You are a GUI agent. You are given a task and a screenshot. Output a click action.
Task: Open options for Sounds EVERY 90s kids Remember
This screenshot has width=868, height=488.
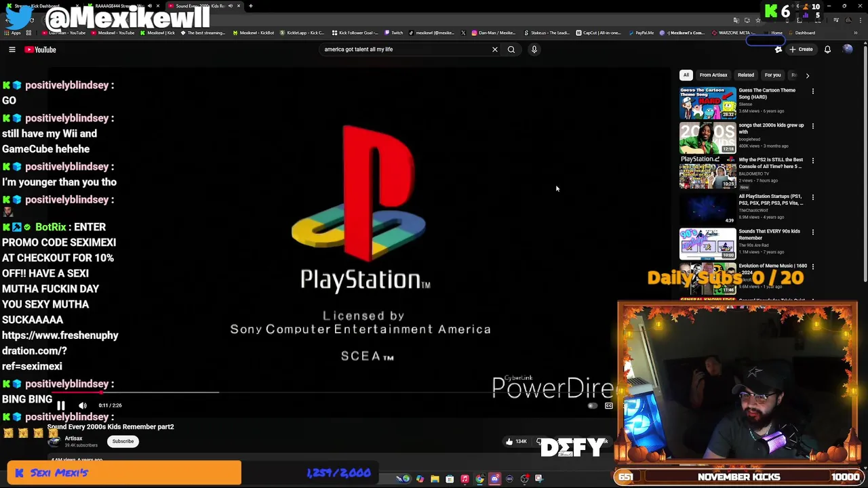813,232
